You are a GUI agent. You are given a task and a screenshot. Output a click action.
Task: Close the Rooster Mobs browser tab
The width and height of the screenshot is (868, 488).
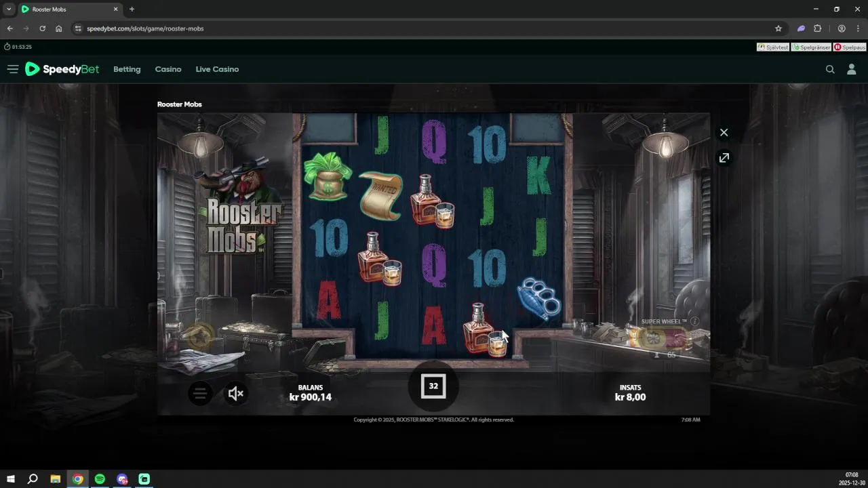[115, 9]
